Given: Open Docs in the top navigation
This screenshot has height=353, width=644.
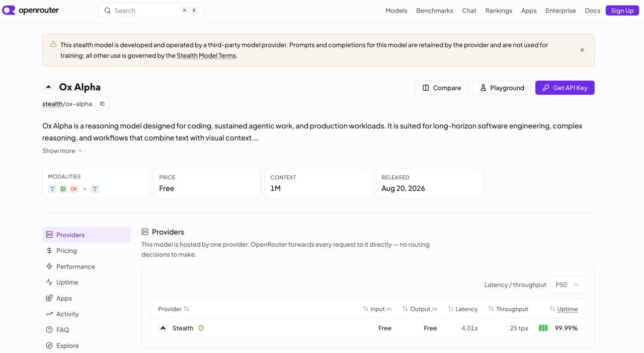Looking at the screenshot, I should 592,11.
